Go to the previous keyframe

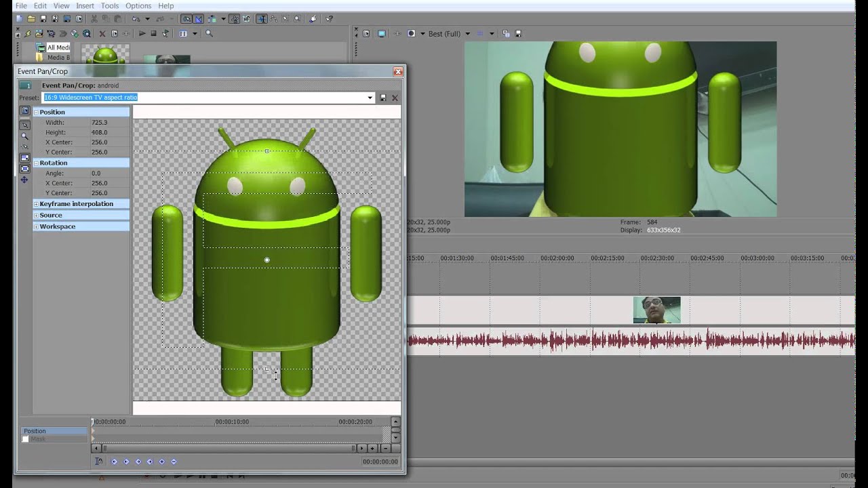tap(126, 462)
